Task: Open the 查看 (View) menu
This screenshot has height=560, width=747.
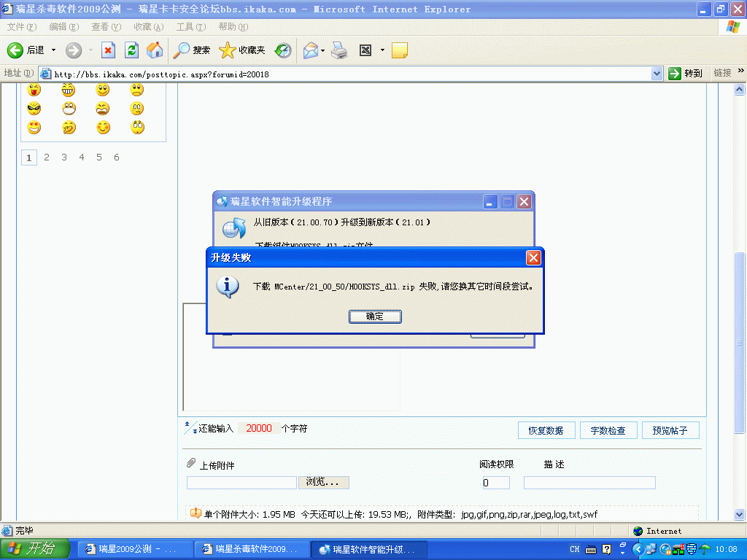Action: click(x=107, y=27)
